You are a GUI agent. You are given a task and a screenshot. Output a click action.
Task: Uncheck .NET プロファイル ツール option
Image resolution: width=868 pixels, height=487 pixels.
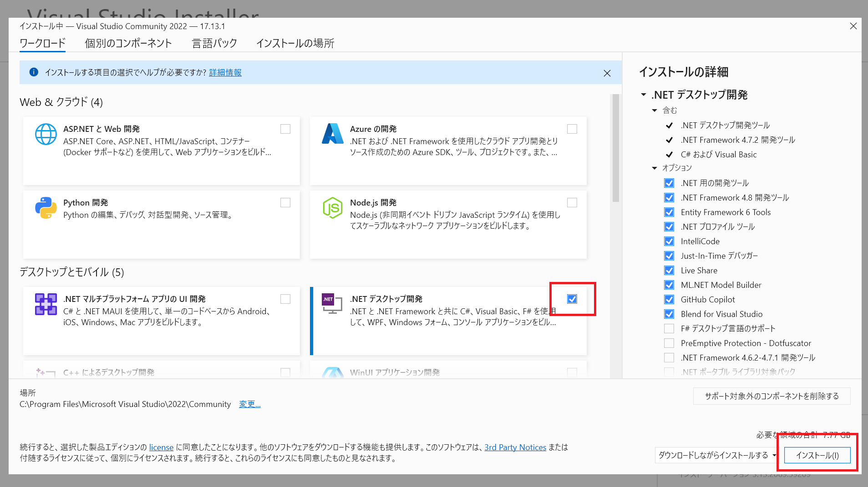[x=669, y=227]
